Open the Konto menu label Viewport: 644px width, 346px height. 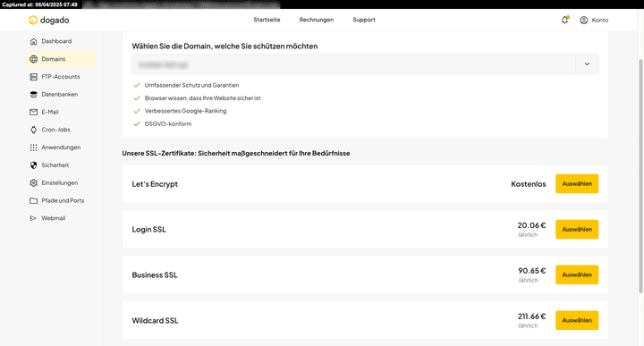599,20
